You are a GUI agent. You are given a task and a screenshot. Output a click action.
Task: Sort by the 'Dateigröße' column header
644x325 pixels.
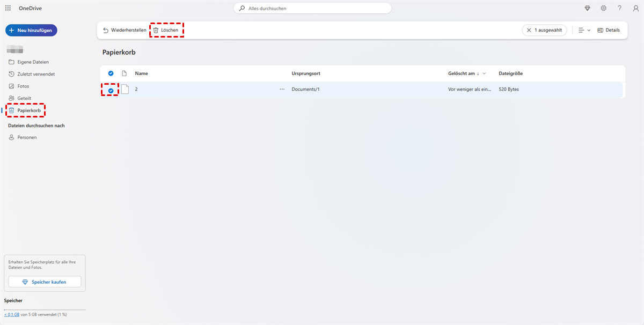(511, 73)
